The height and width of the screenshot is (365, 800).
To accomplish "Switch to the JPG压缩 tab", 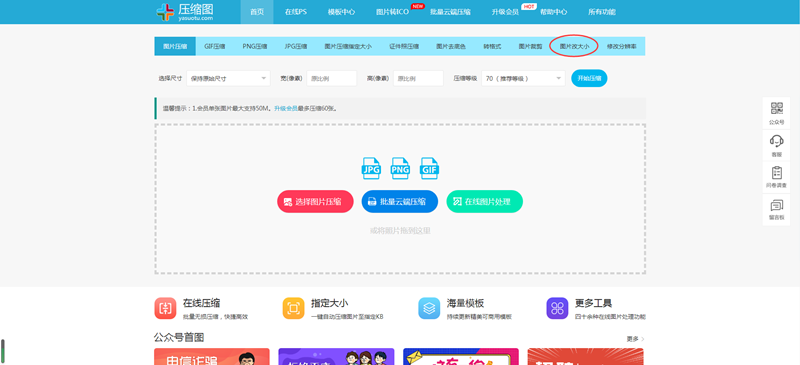I will pyautogui.click(x=296, y=46).
